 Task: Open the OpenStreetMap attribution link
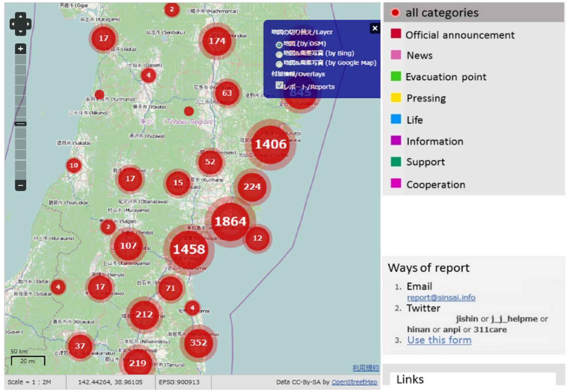click(354, 382)
